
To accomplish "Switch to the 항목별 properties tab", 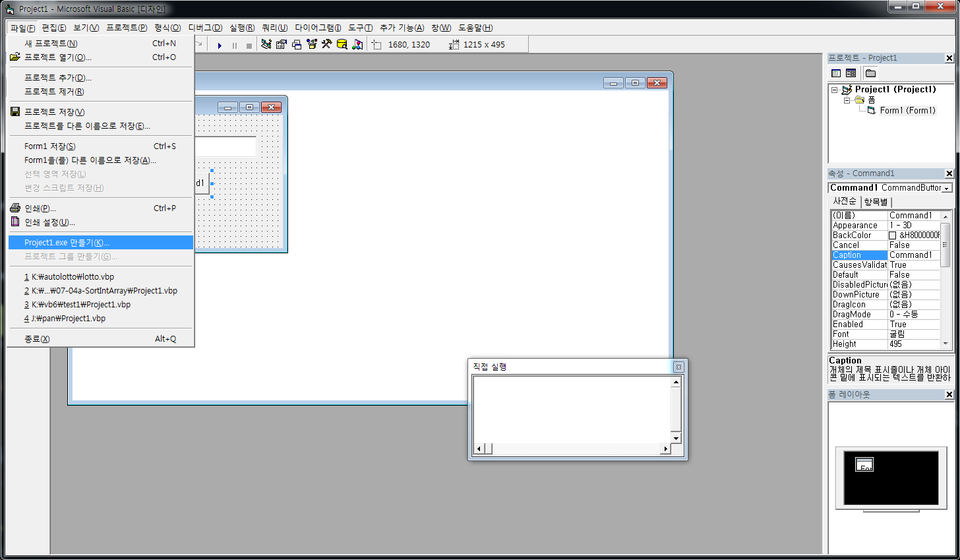I will pos(876,201).
